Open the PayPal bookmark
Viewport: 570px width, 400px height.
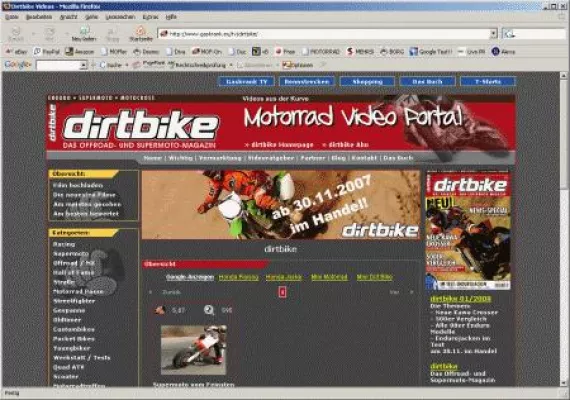pos(47,52)
